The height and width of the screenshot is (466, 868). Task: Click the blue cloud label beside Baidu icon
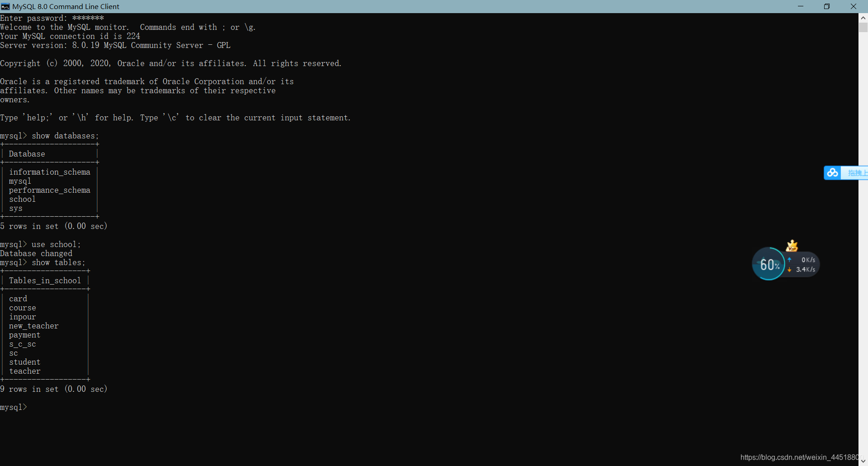[854, 173]
